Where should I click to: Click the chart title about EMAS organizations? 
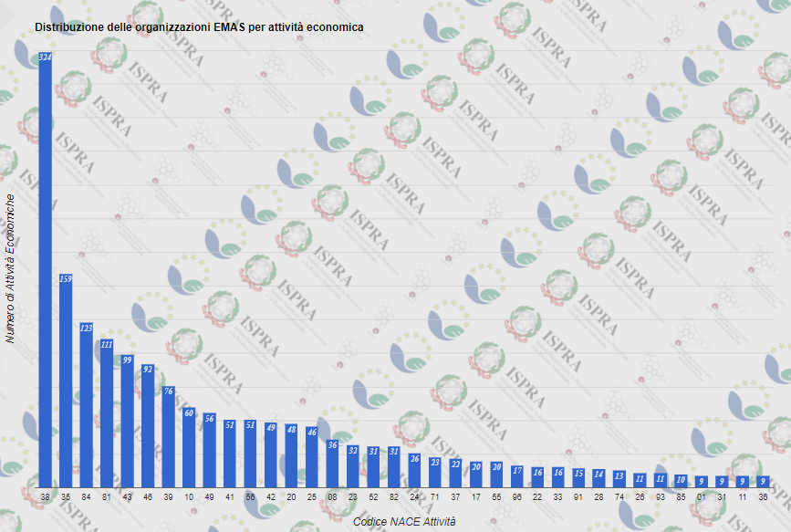point(199,27)
